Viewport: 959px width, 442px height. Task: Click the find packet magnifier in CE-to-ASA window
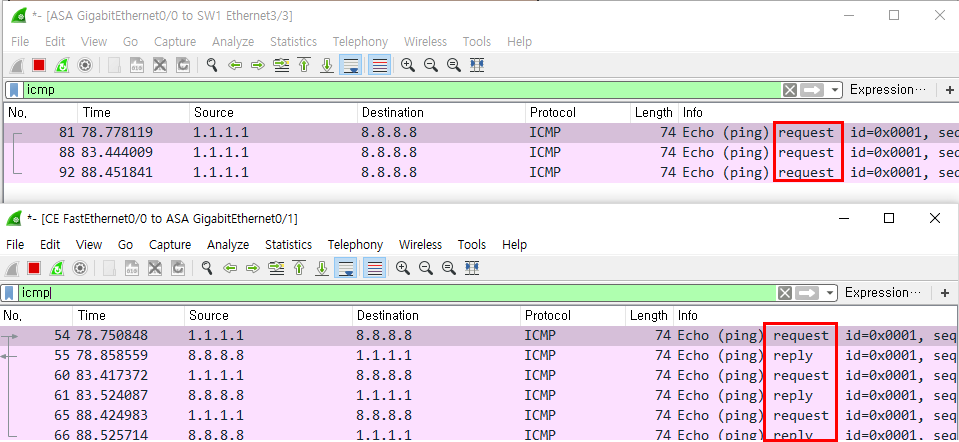point(207,268)
